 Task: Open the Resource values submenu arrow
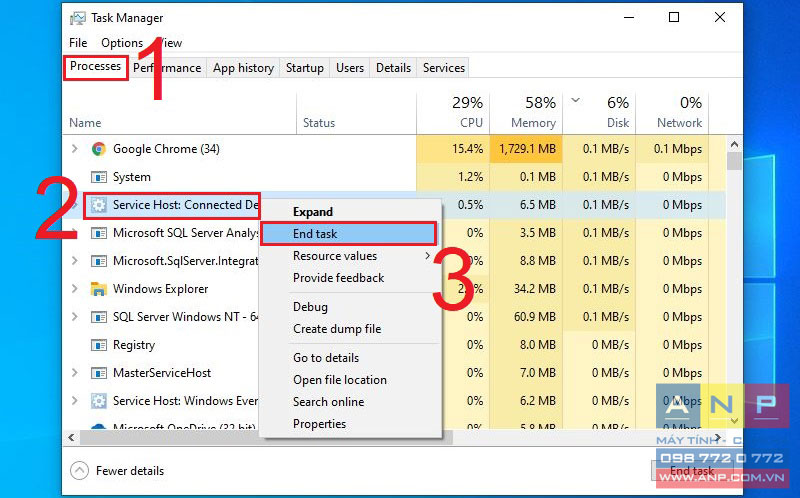428,256
